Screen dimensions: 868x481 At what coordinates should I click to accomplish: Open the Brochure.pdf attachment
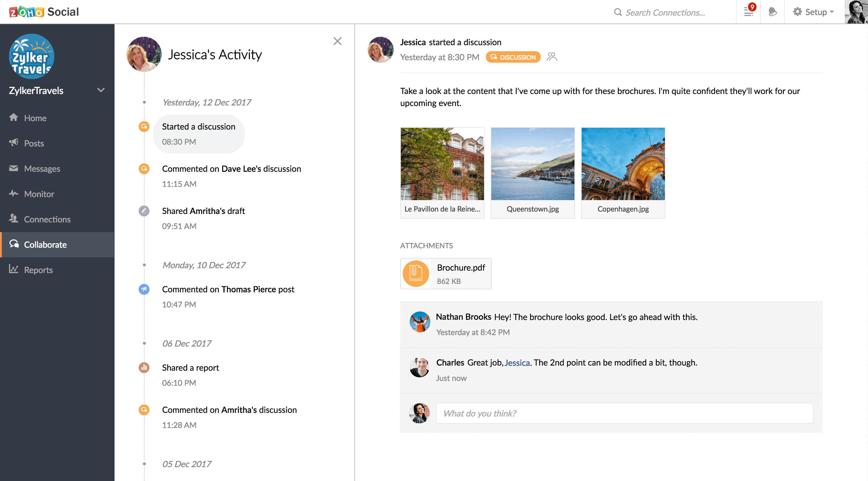(x=446, y=274)
